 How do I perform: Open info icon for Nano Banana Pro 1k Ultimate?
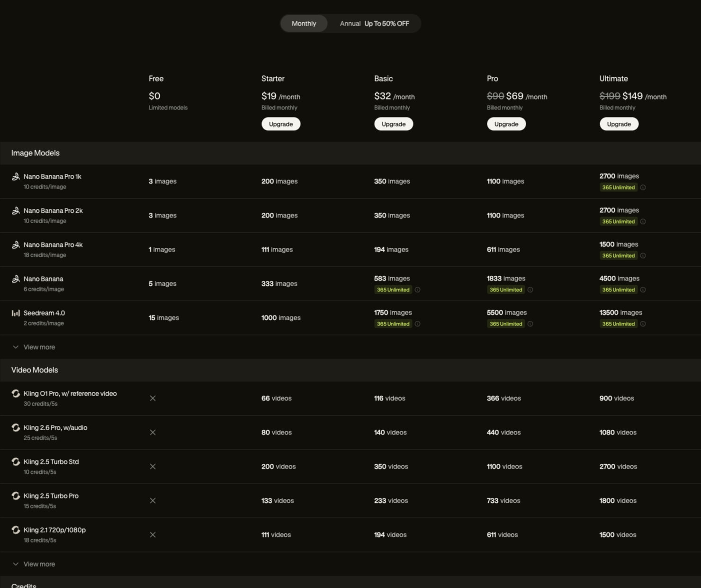[x=643, y=188]
